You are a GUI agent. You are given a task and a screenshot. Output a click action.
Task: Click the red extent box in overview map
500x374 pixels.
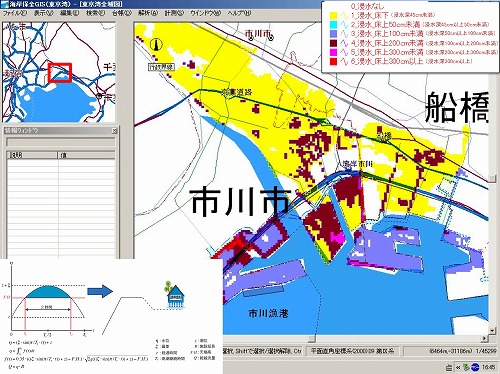(60, 73)
